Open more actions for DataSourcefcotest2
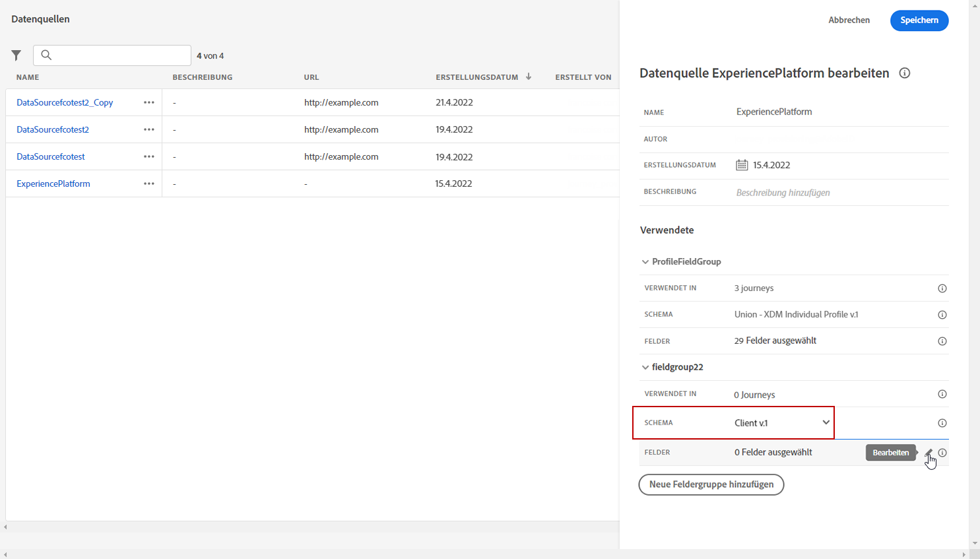 pos(149,129)
